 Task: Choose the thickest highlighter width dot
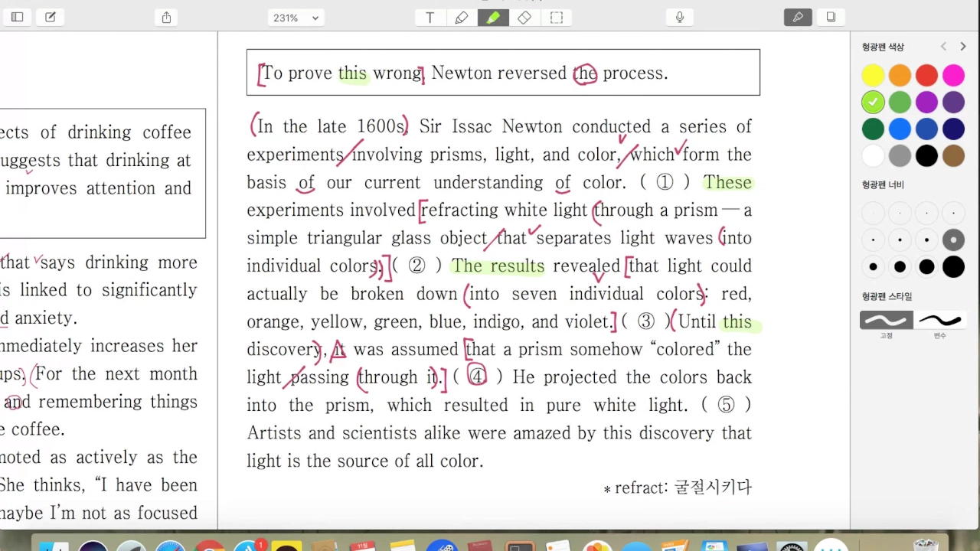tap(953, 267)
